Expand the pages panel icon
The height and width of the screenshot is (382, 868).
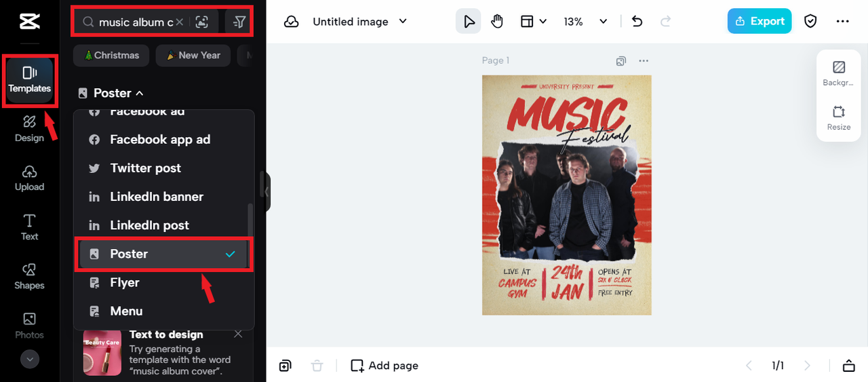tap(848, 366)
